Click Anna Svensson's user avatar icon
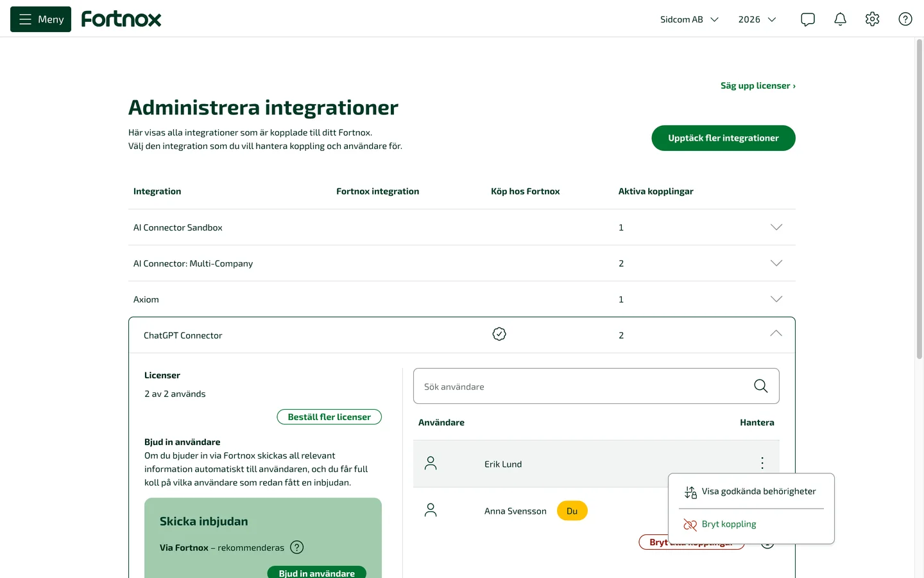The height and width of the screenshot is (578, 924). pyautogui.click(x=431, y=510)
